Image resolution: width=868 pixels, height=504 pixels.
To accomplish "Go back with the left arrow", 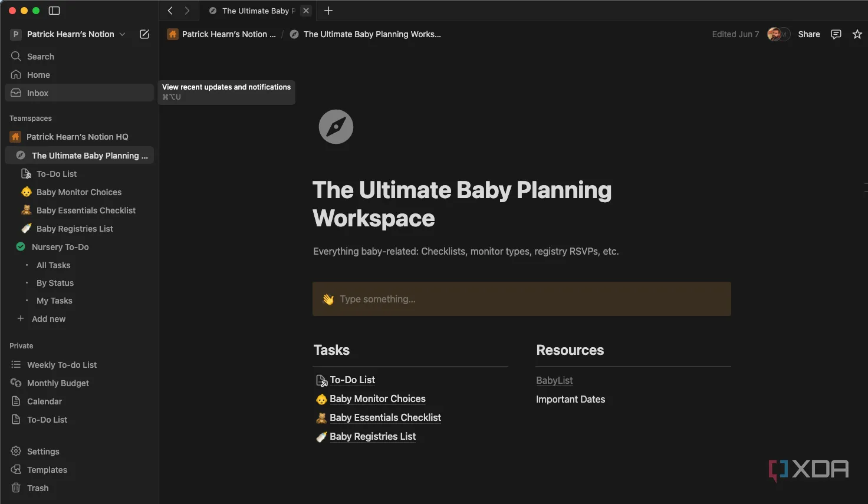I will click(x=170, y=11).
